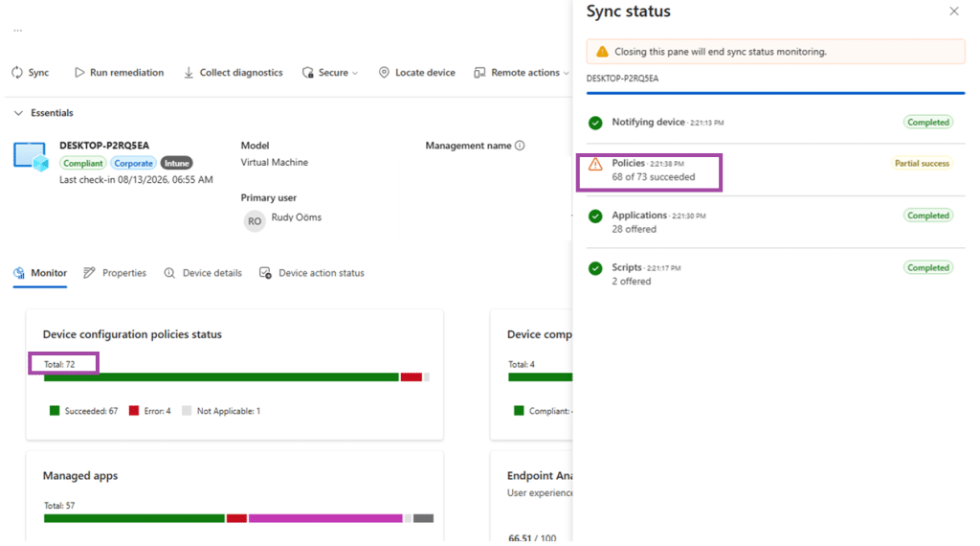Click 'Virtual Machine' model value
Screen dimensions: 980x546
pos(275,163)
